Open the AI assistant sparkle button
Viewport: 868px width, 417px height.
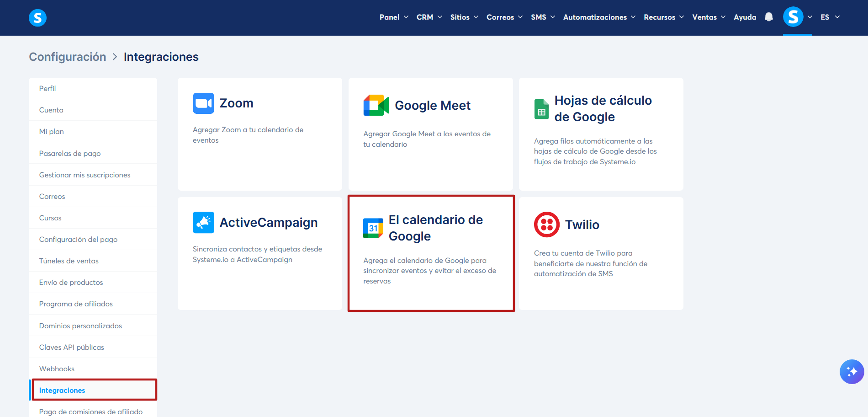pos(852,371)
